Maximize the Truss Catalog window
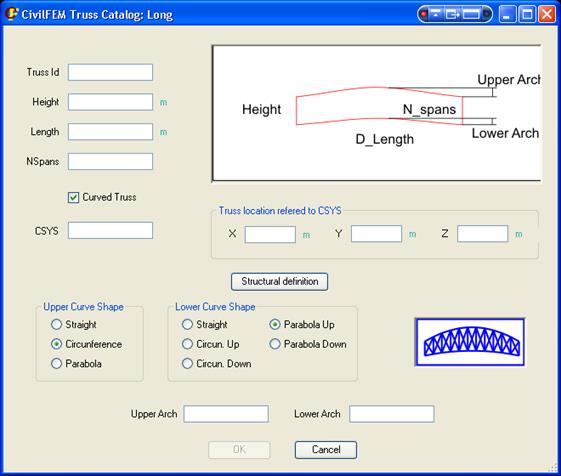561x476 pixels. [x=527, y=15]
